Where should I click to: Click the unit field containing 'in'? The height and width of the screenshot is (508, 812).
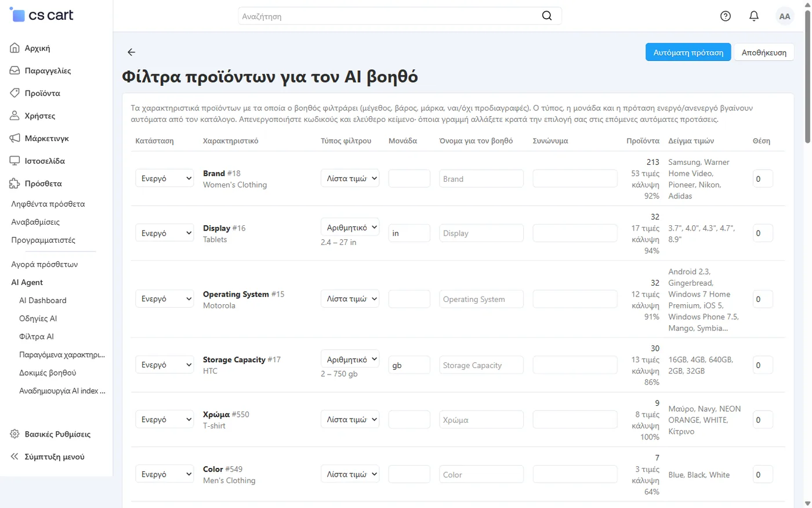pos(409,233)
